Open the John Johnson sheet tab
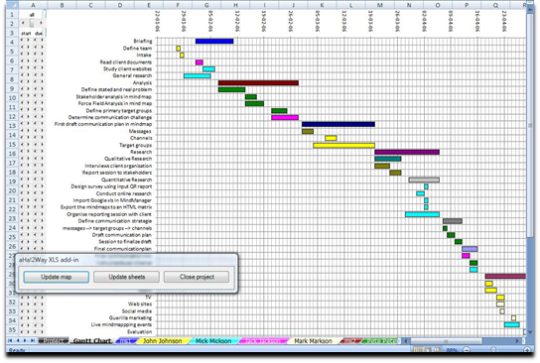Screen dimensions: 540x363 [162, 341]
